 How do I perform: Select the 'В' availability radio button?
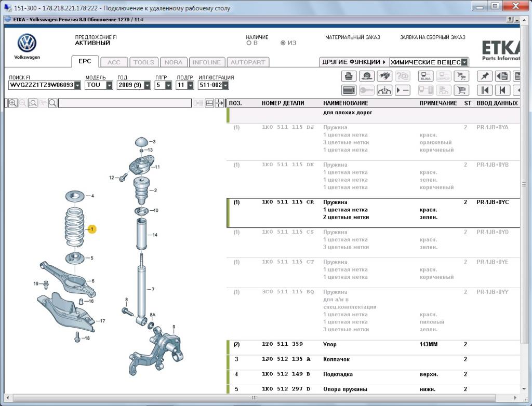click(249, 43)
